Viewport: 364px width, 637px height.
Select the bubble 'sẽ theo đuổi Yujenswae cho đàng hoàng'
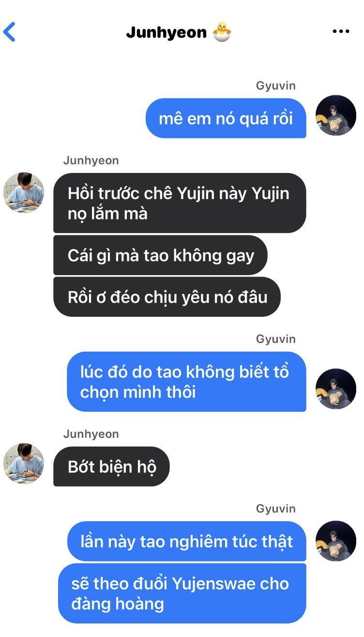coord(182,593)
